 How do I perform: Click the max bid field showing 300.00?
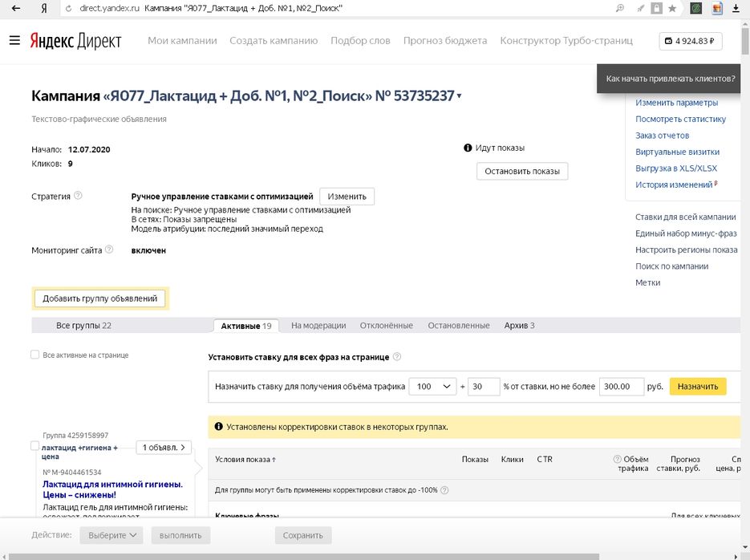622,387
